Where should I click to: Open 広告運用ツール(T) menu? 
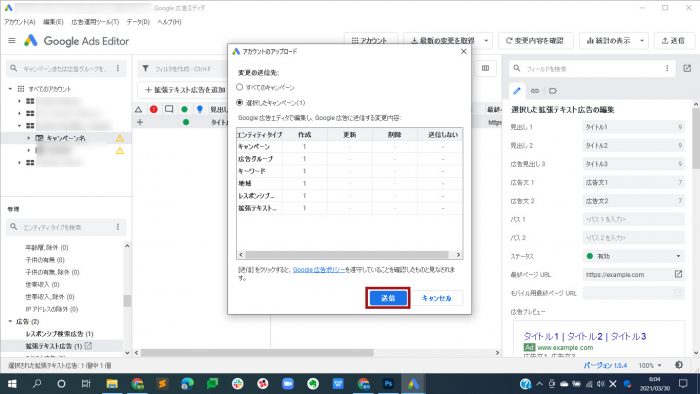click(x=95, y=22)
